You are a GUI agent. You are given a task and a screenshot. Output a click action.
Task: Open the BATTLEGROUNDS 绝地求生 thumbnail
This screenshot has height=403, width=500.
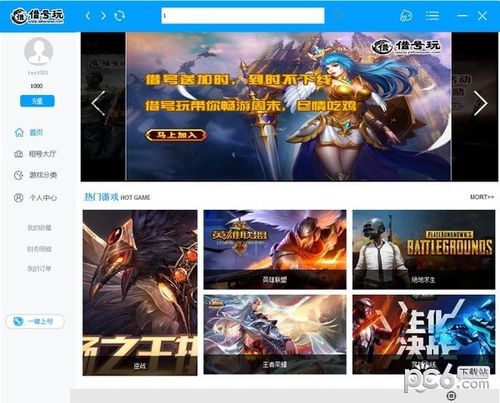point(424,249)
